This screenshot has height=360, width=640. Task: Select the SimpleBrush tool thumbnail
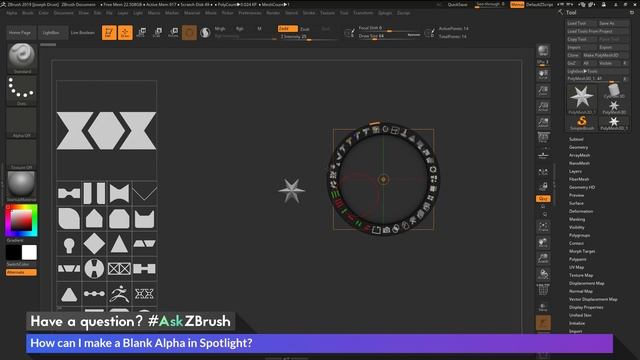(582, 122)
